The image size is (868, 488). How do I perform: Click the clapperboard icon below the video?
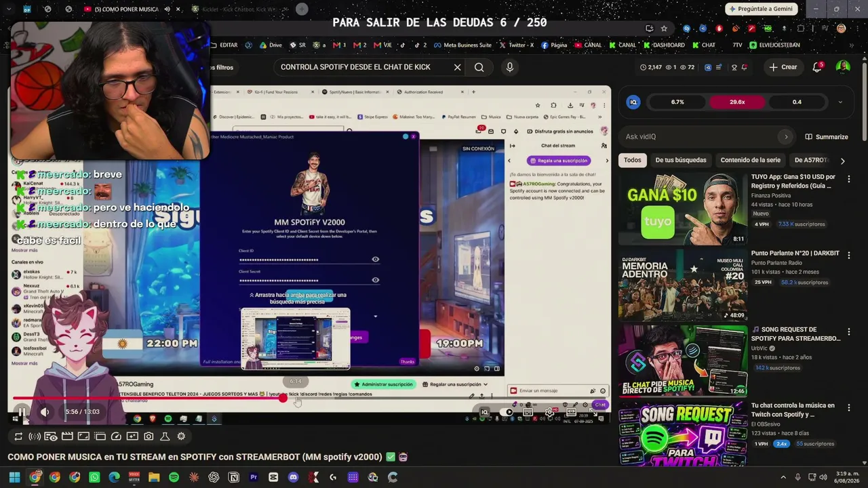(x=67, y=436)
